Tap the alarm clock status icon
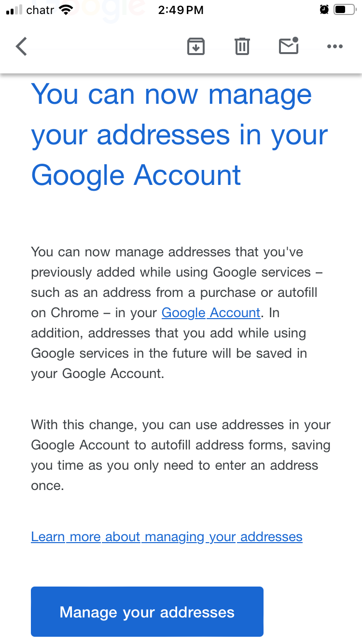The height and width of the screenshot is (644, 362). [x=324, y=10]
